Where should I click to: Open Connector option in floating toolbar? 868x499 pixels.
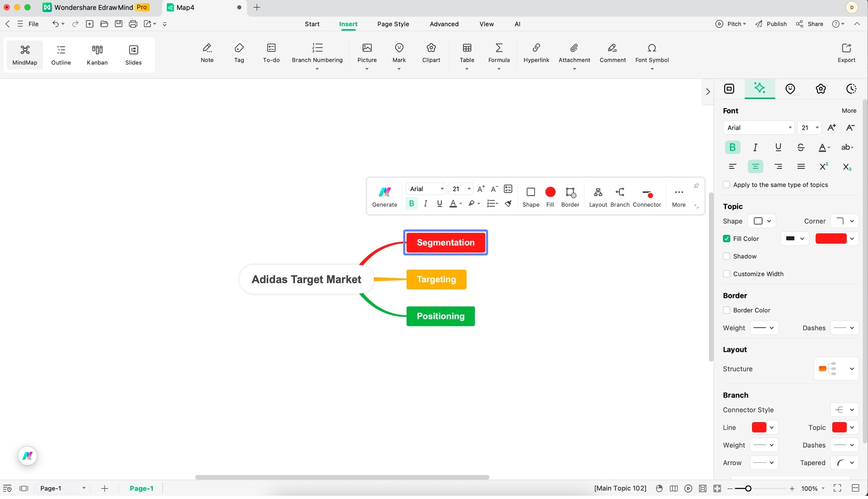647,197
